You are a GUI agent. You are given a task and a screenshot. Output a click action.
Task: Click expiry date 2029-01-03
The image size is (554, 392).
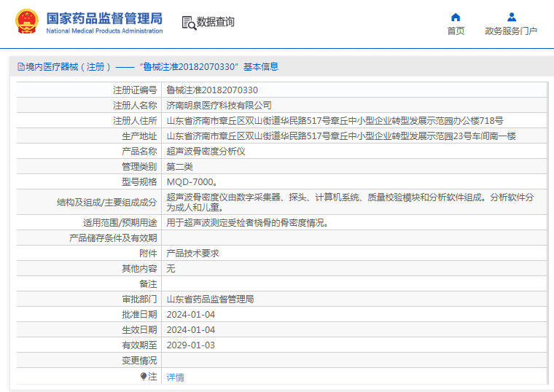[x=191, y=345]
